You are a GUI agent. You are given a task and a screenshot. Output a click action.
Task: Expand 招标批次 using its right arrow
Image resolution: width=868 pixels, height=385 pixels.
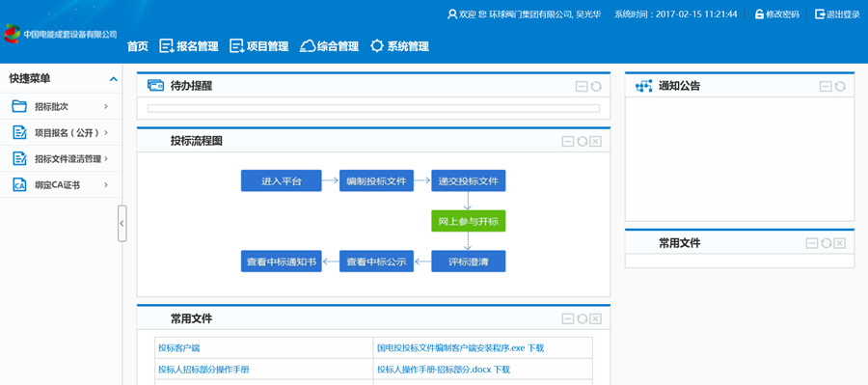[106, 106]
